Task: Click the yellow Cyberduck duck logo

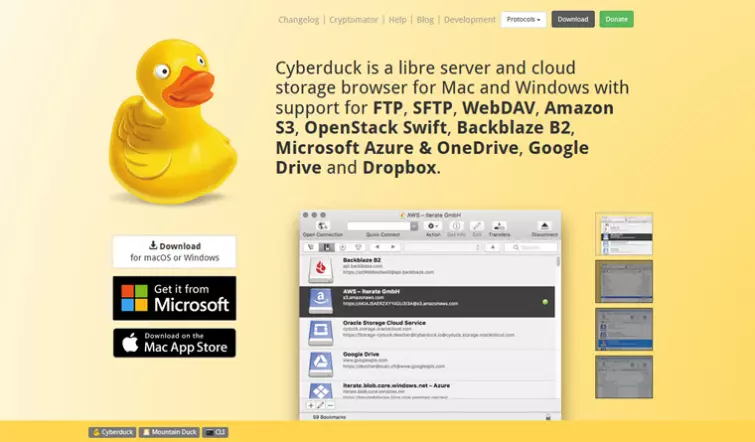Action: pos(173,122)
